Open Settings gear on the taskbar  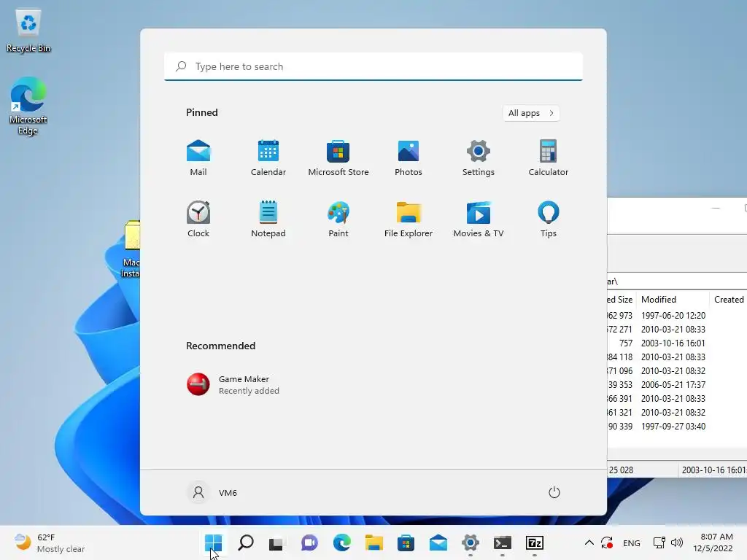tap(471, 542)
